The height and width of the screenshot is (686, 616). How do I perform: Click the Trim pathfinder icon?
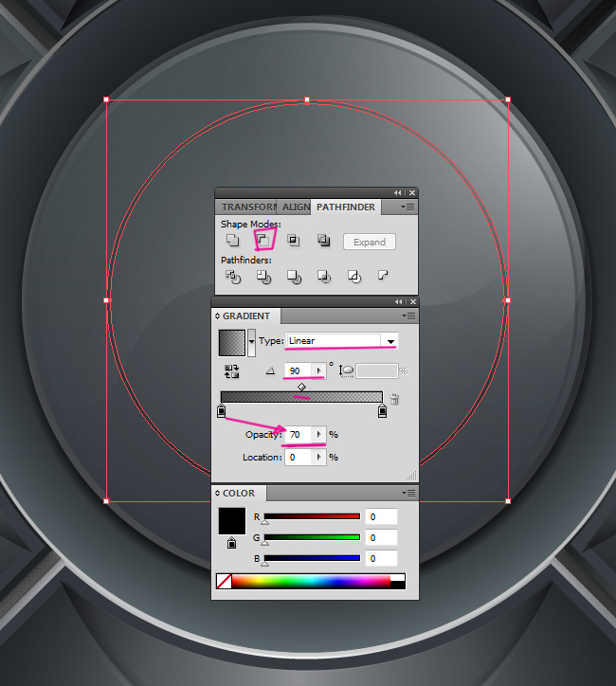(263, 277)
